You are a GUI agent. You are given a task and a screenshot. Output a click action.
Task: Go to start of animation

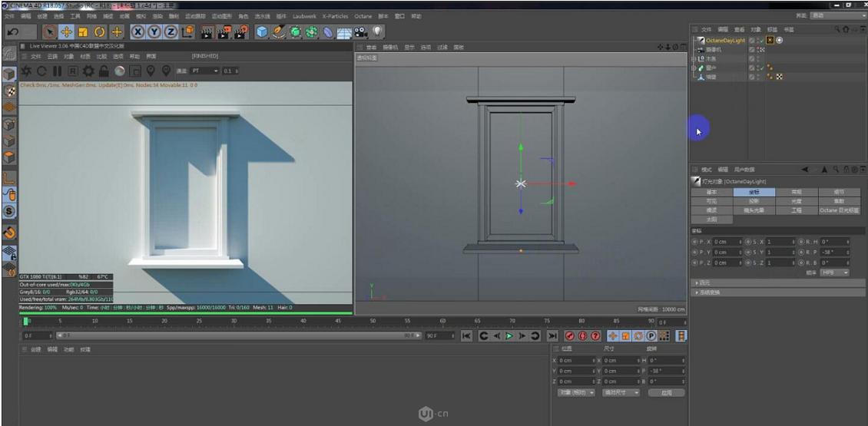[467, 336]
